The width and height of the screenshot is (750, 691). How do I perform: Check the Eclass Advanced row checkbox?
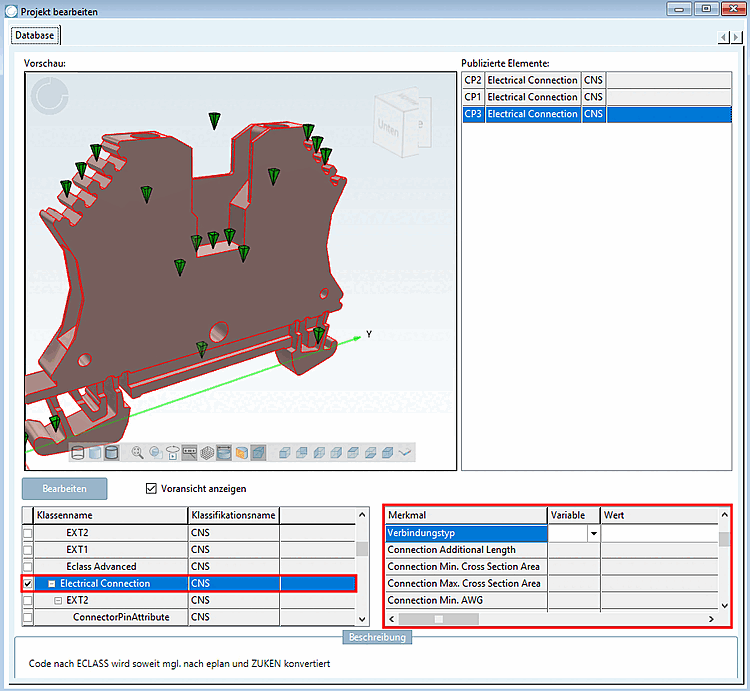pos(28,566)
